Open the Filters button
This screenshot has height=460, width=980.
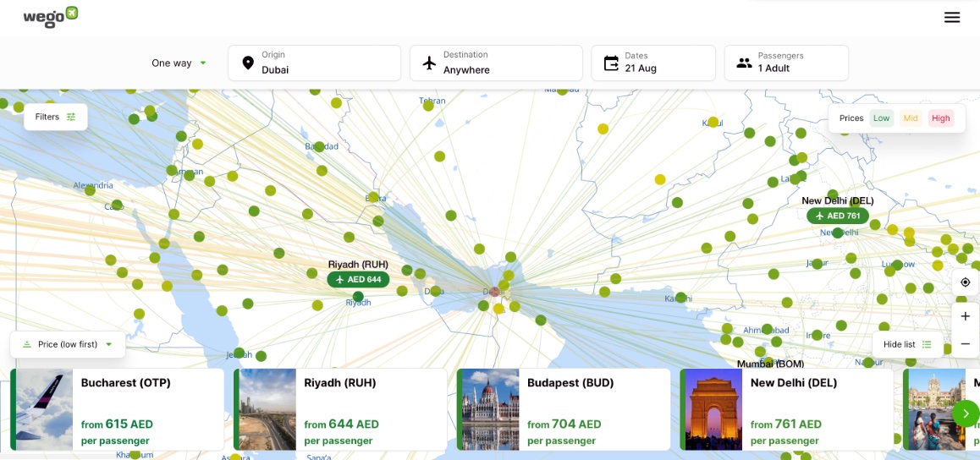[x=56, y=117]
